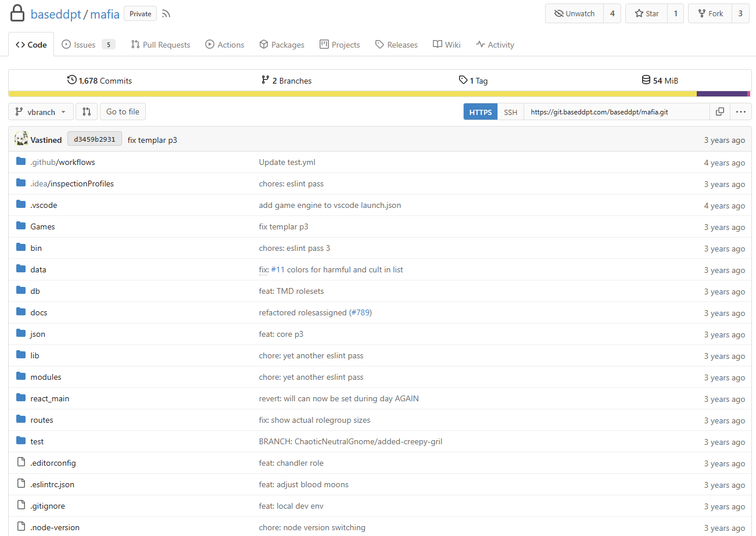Open the Pull Requests tab
This screenshot has width=756, height=536.
160,45
